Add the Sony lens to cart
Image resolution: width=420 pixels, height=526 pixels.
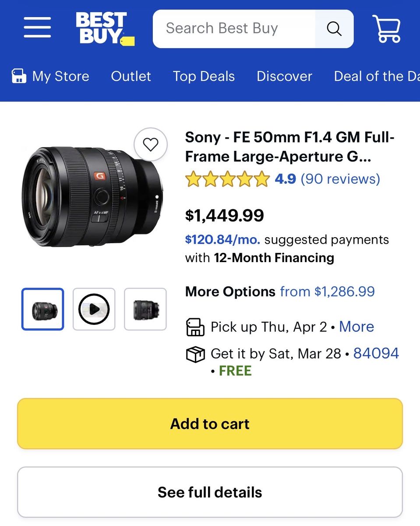[x=210, y=423]
